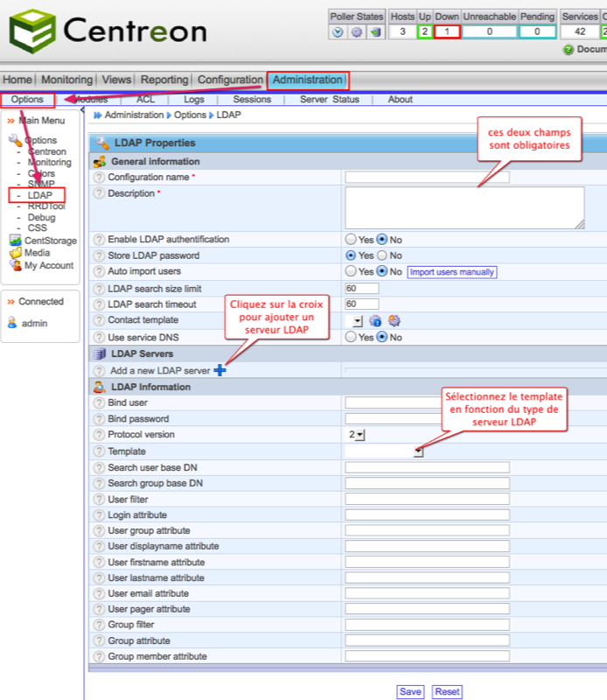Open the Contact template dropdown
The height and width of the screenshot is (700, 607).
click(358, 321)
